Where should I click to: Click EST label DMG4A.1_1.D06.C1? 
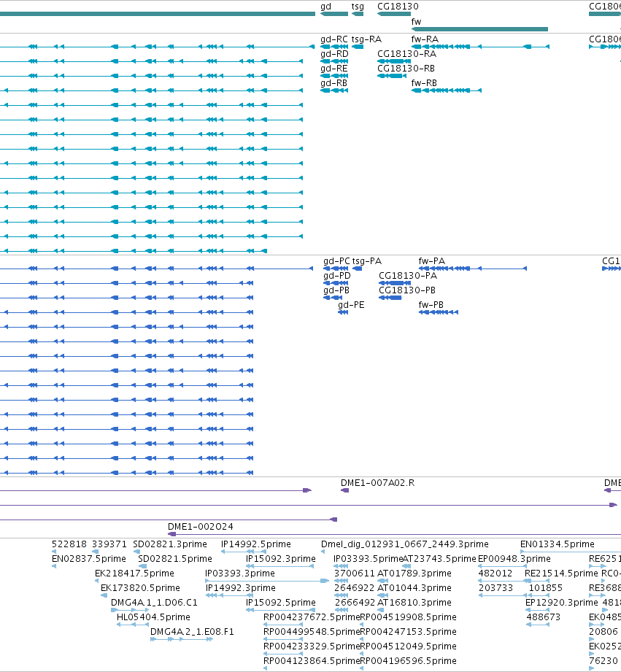(154, 603)
